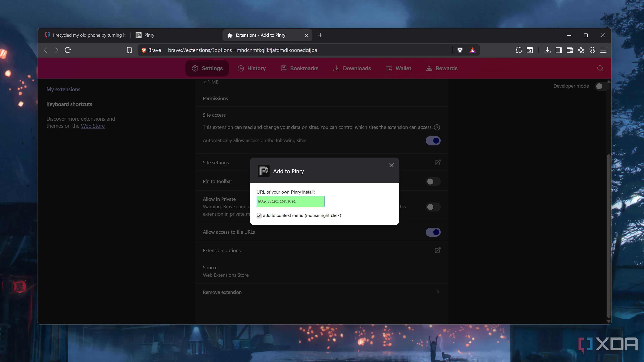Open the Rewards tab
The image size is (644, 362).
pos(442,68)
